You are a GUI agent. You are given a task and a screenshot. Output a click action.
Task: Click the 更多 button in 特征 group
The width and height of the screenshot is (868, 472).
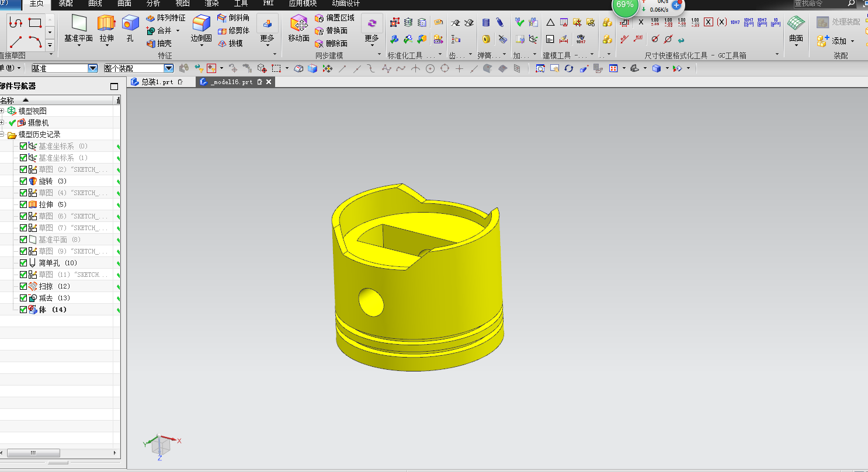267,29
